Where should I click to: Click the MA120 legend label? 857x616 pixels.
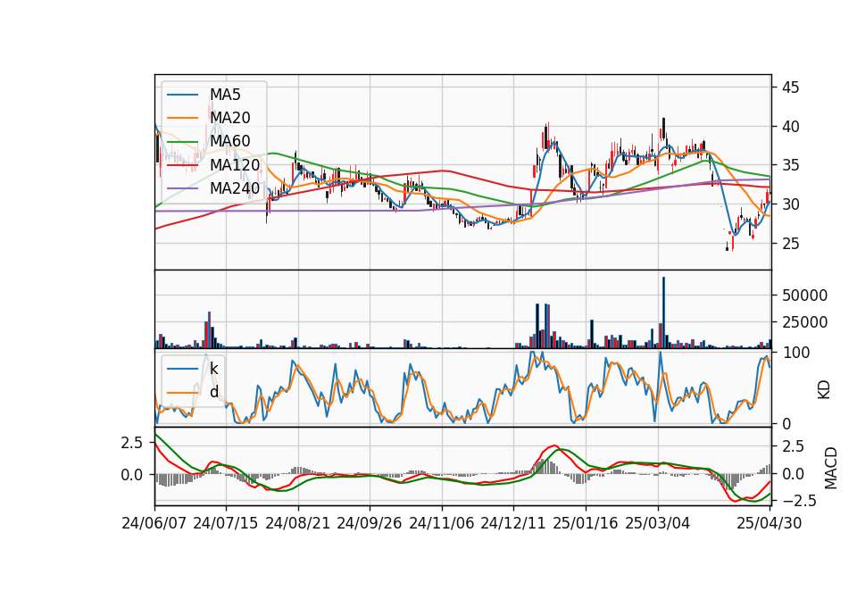(235, 165)
